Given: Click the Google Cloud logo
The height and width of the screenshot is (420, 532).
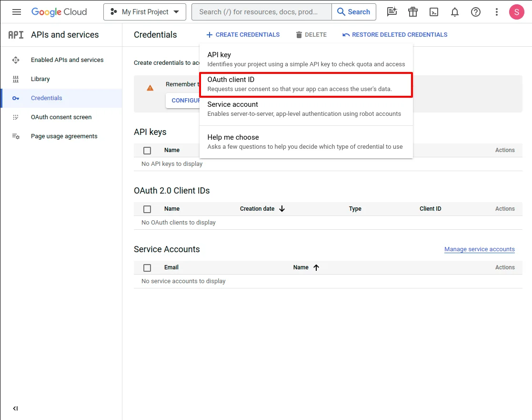Looking at the screenshot, I should click(x=59, y=12).
